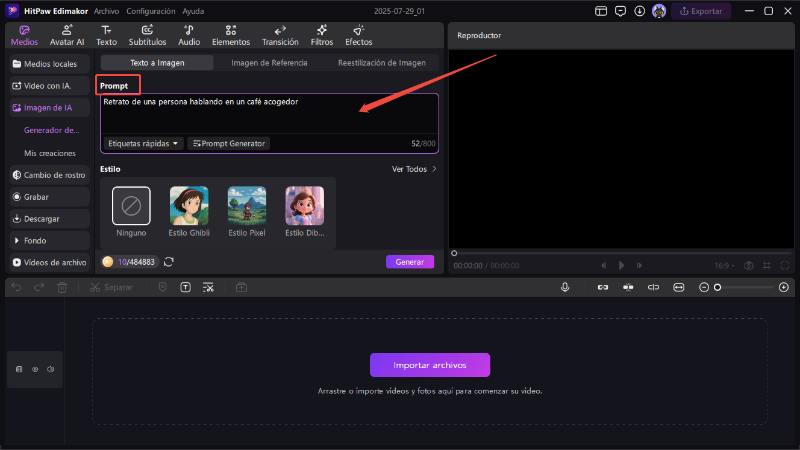Take a snapshot of the preview
This screenshot has width=800, height=450.
748,265
